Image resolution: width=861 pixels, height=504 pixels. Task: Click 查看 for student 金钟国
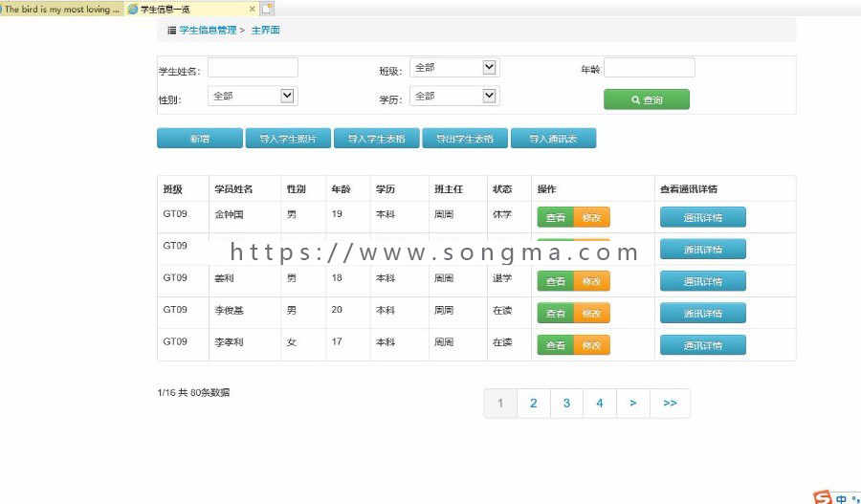pyautogui.click(x=555, y=217)
